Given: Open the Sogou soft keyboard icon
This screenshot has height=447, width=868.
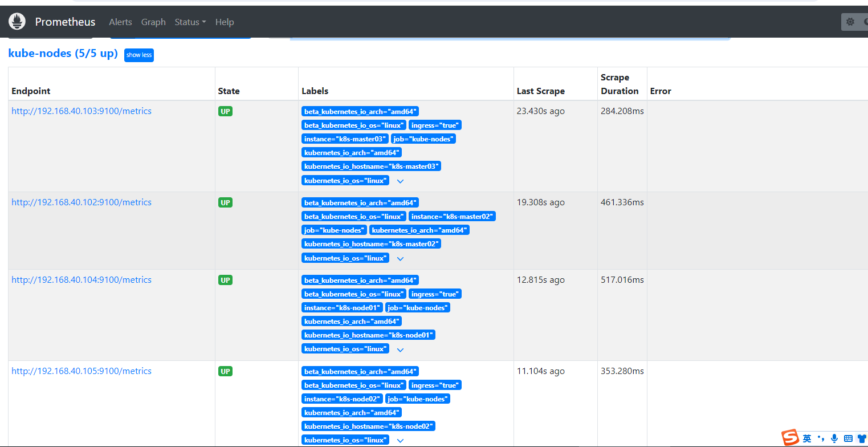Looking at the screenshot, I should pyautogui.click(x=848, y=438).
